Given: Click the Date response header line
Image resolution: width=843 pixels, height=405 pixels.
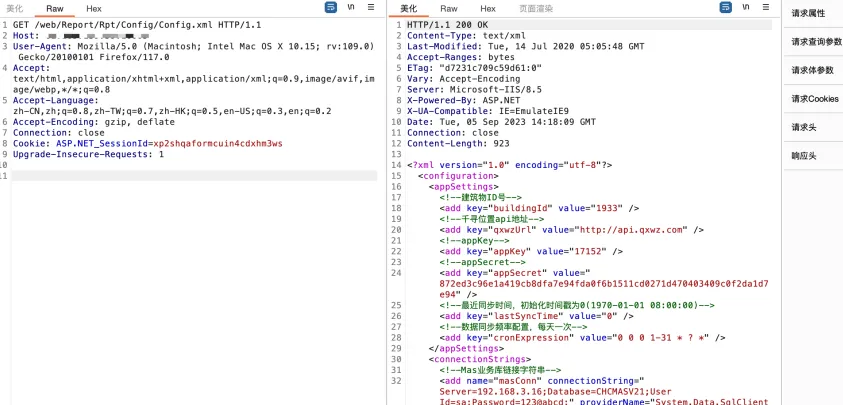Looking at the screenshot, I should click(501, 122).
